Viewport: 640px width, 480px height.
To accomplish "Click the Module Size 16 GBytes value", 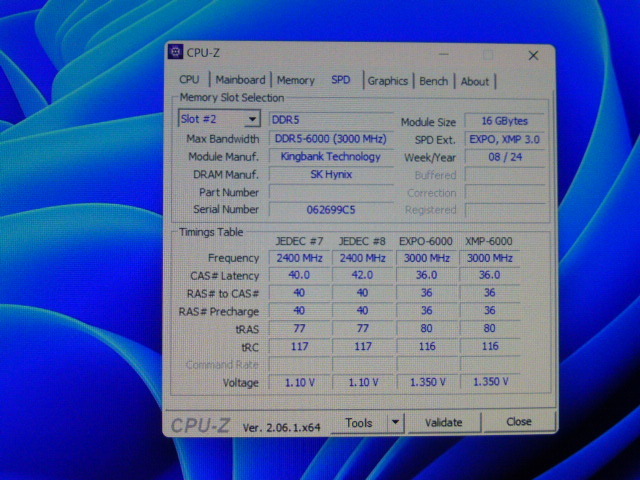I will (504, 121).
